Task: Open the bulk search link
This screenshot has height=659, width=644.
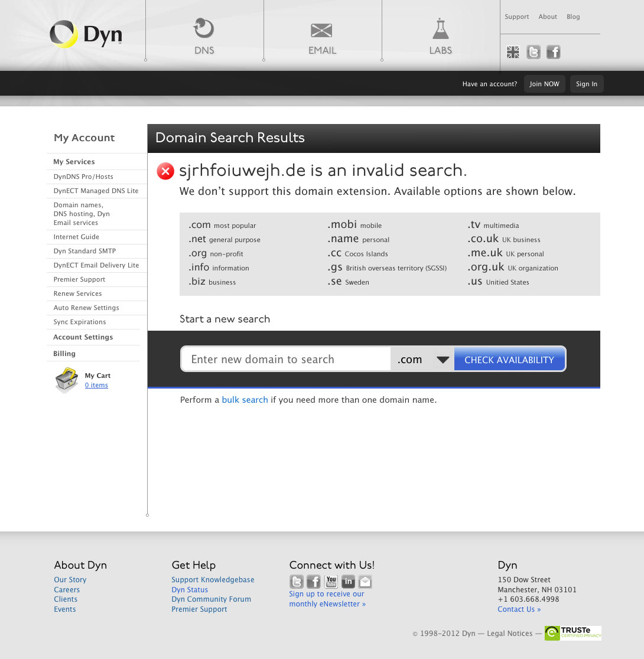Action: point(245,400)
